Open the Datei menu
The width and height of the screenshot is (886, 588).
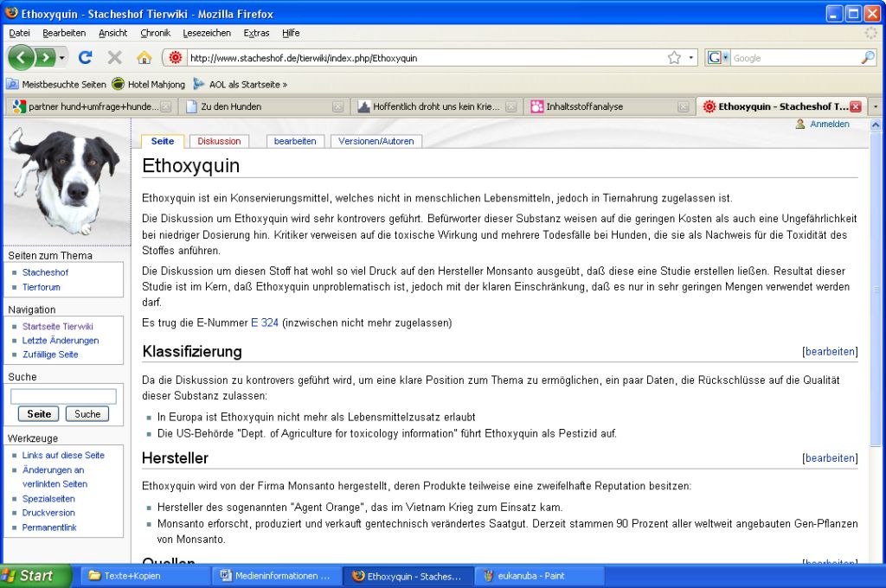19,33
